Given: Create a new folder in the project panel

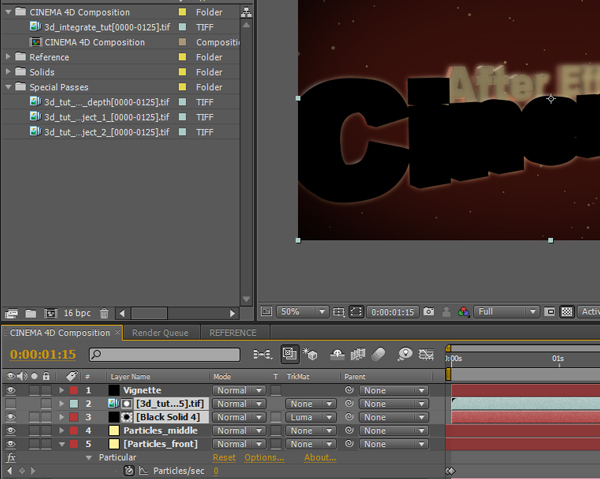Looking at the screenshot, I should (31, 314).
